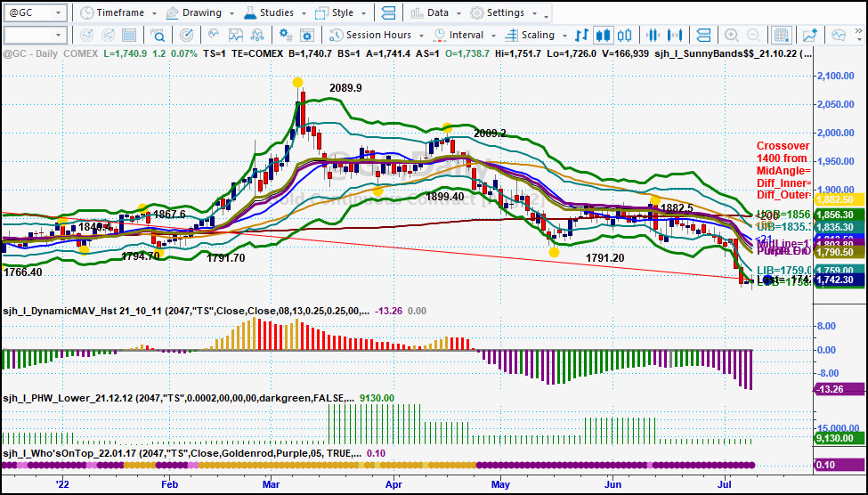Click the small wave indicator icon
Viewport: 868px width, 495px height.
[214, 35]
